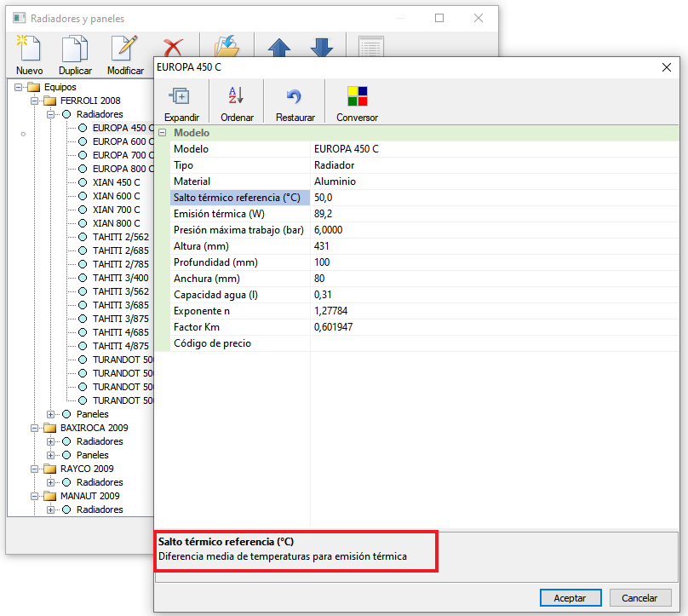Maximize the Radiadores y paneles window
The width and height of the screenshot is (688, 616).
pos(439,18)
